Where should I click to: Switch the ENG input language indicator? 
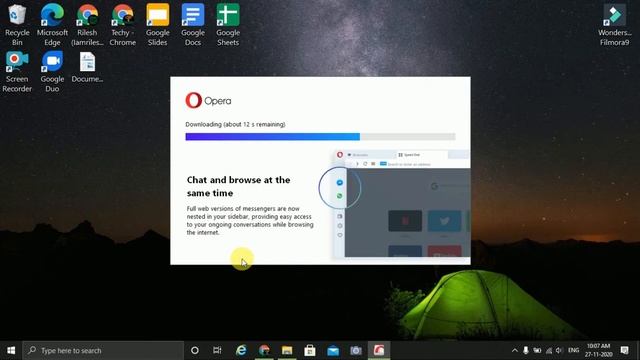573,350
